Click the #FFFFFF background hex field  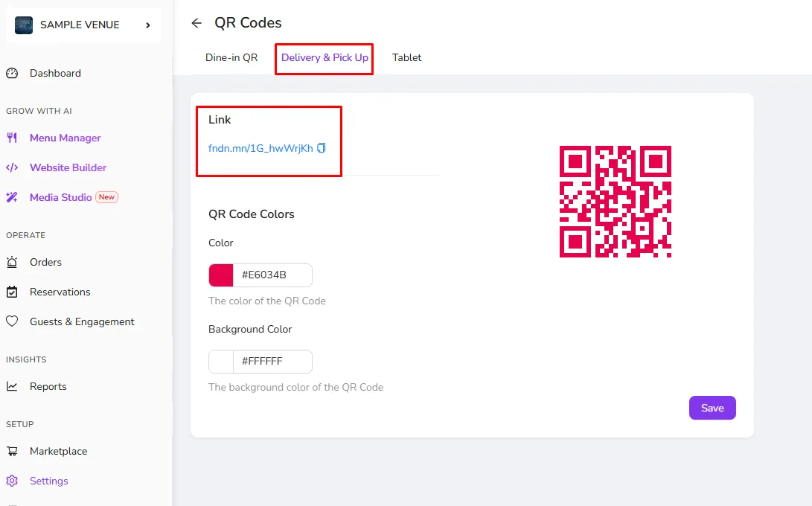pyautogui.click(x=272, y=362)
